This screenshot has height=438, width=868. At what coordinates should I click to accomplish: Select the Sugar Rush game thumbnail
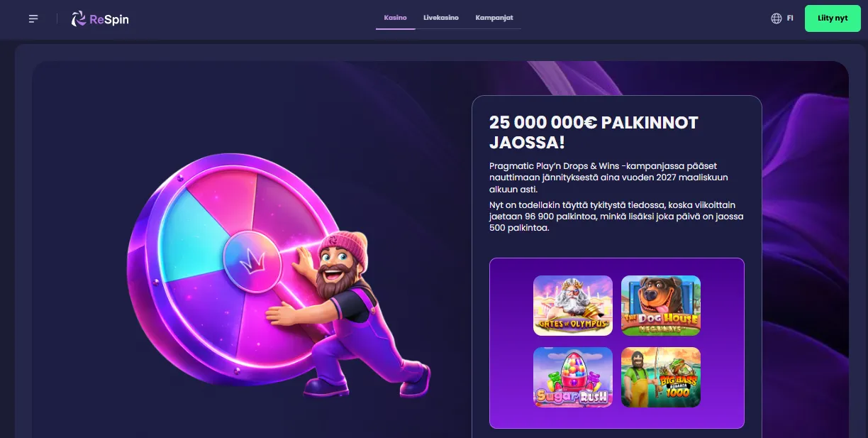pos(573,377)
